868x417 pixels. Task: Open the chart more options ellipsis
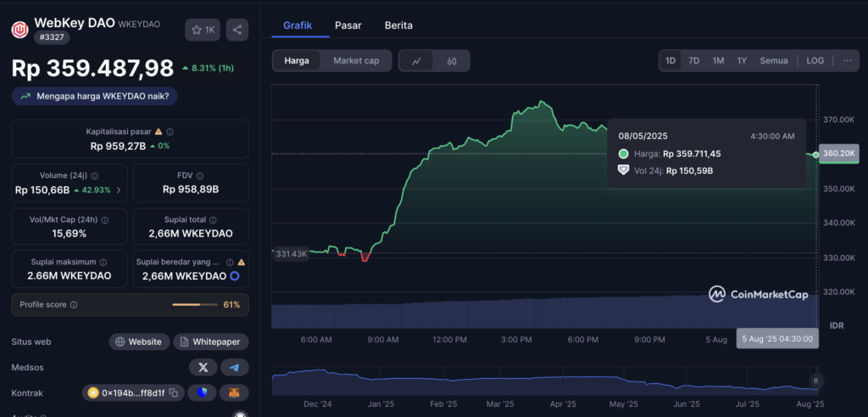(x=848, y=61)
